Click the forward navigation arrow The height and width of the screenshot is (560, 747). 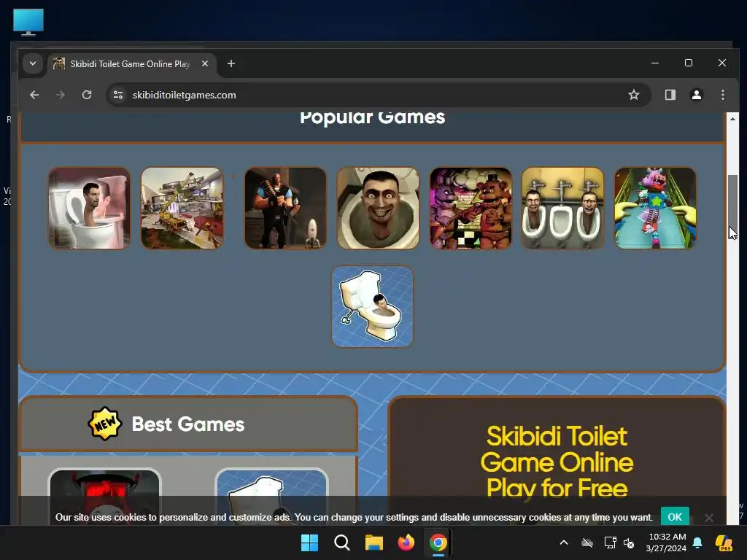click(60, 95)
